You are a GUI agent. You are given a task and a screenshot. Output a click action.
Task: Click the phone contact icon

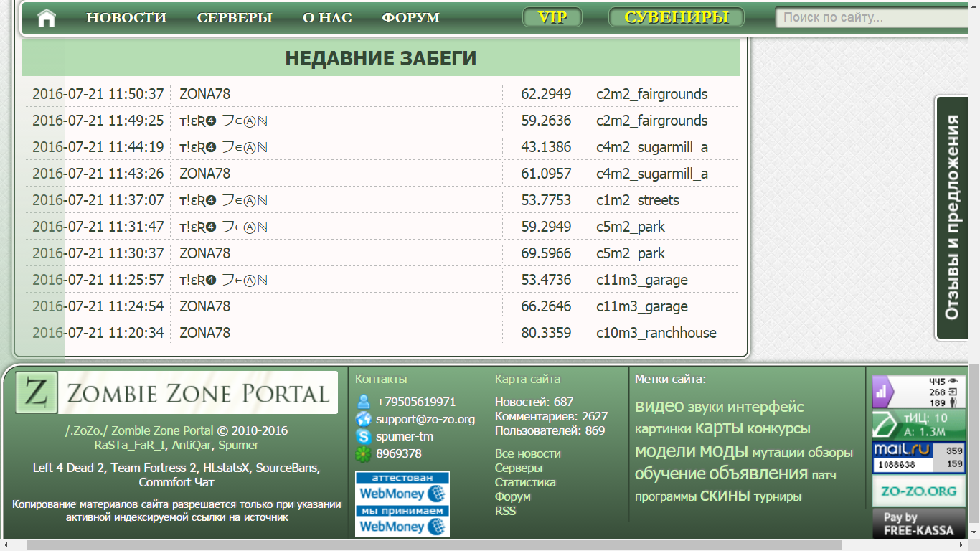364,402
